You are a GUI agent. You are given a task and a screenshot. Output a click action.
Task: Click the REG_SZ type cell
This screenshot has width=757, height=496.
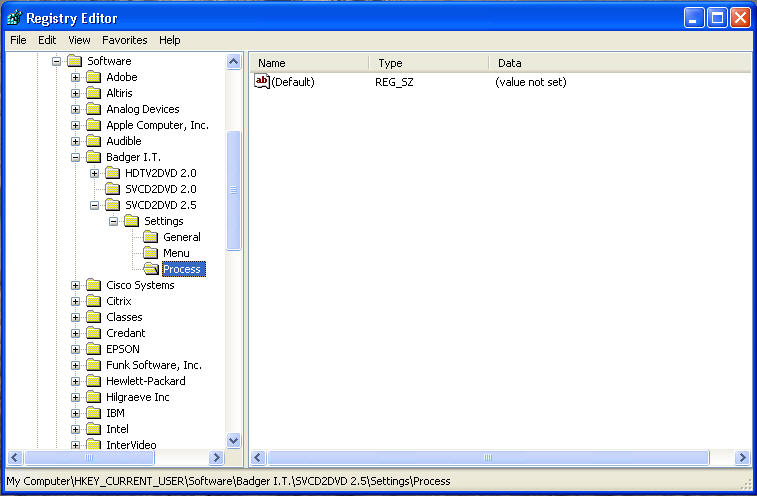tap(394, 82)
